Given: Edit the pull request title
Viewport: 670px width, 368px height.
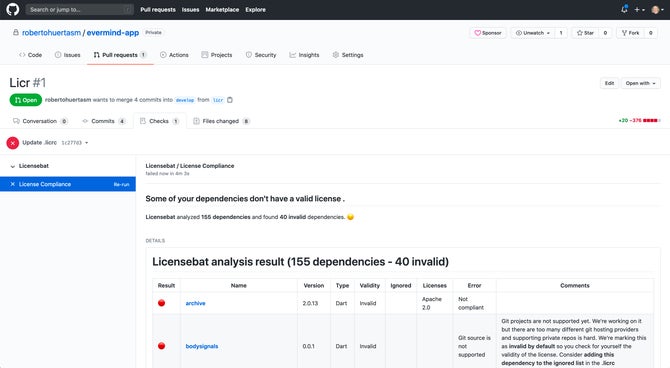Looking at the screenshot, I should pyautogui.click(x=609, y=83).
